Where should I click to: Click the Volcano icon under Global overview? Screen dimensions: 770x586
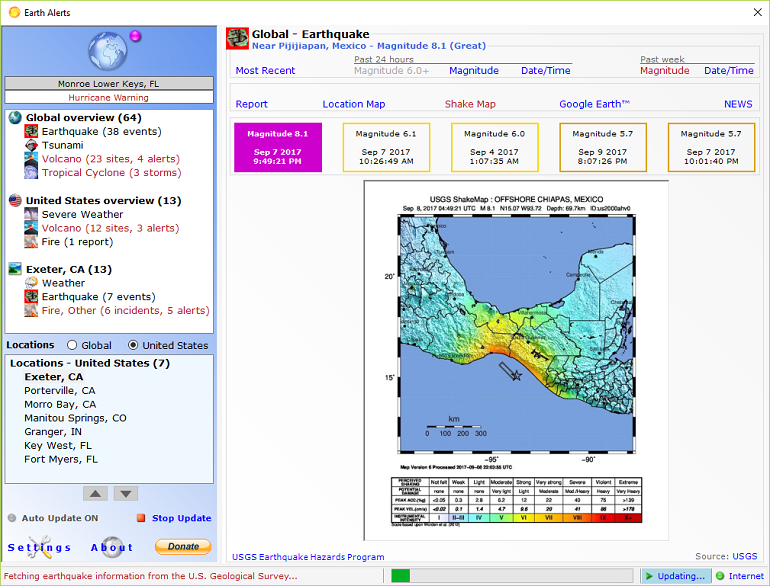click(x=31, y=159)
